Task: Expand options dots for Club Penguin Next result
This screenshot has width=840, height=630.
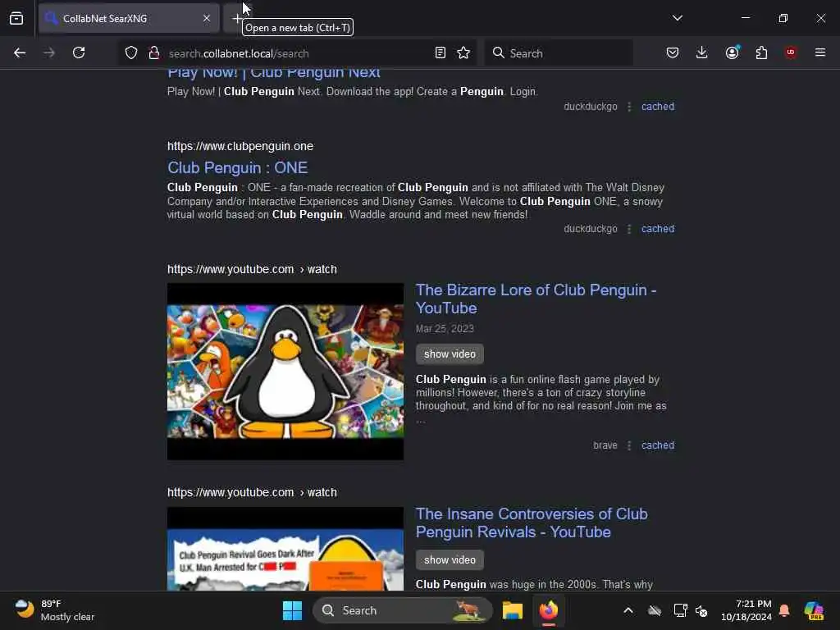Action: pos(629,107)
